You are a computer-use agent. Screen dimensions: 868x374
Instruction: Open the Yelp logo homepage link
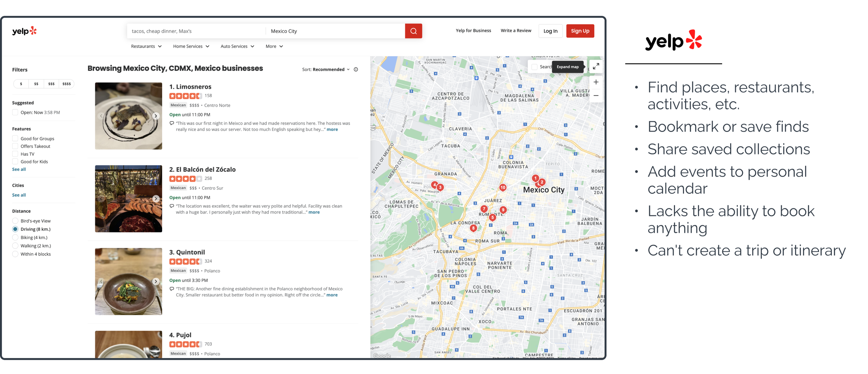pyautogui.click(x=24, y=31)
